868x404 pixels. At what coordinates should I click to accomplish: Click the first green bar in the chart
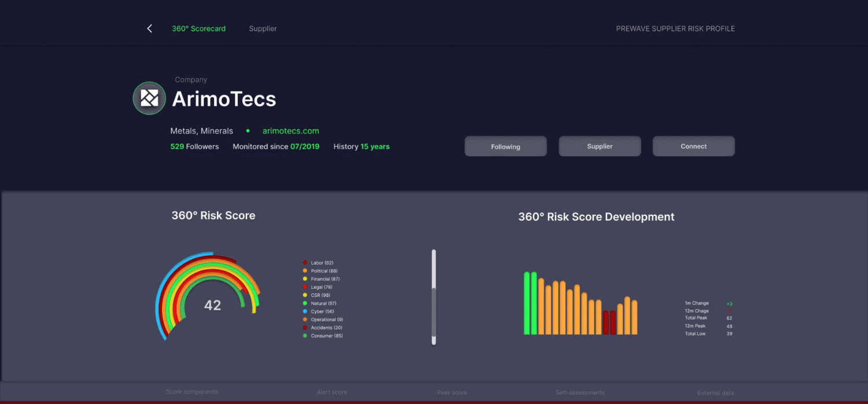(x=527, y=303)
